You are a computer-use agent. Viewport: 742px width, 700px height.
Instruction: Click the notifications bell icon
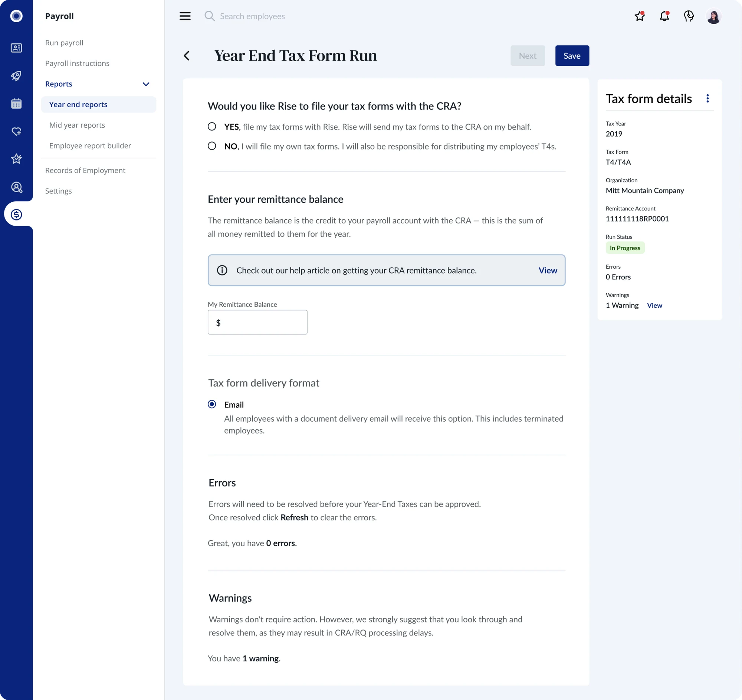[664, 16]
